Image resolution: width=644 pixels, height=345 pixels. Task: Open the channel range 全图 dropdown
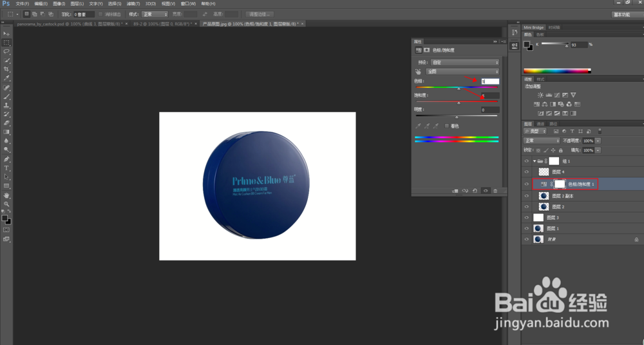click(462, 72)
